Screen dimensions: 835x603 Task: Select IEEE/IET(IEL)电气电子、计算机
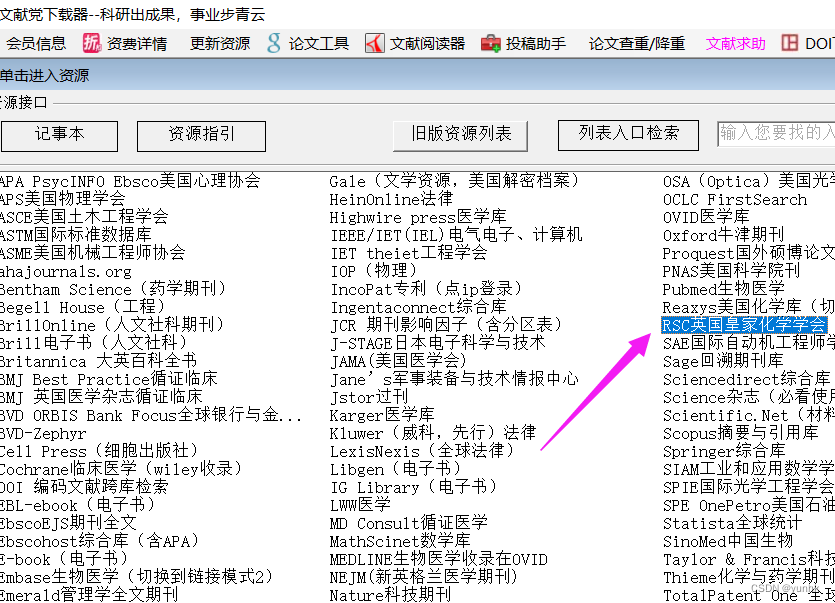[456, 235]
